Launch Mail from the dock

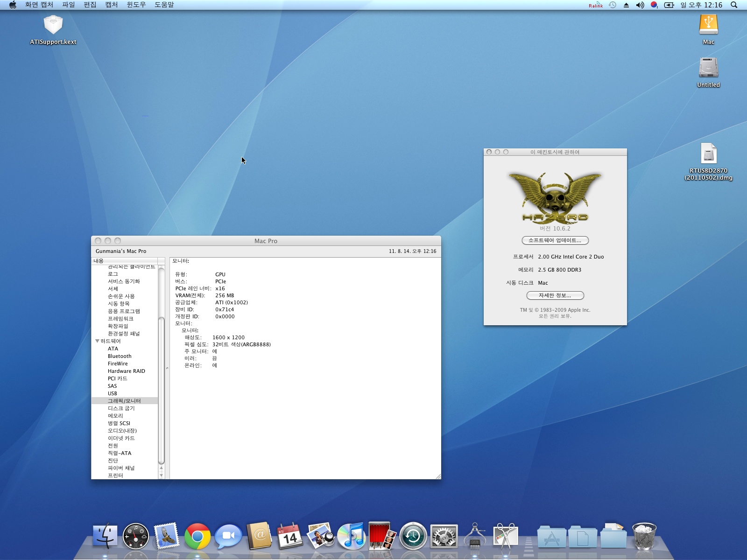(167, 536)
